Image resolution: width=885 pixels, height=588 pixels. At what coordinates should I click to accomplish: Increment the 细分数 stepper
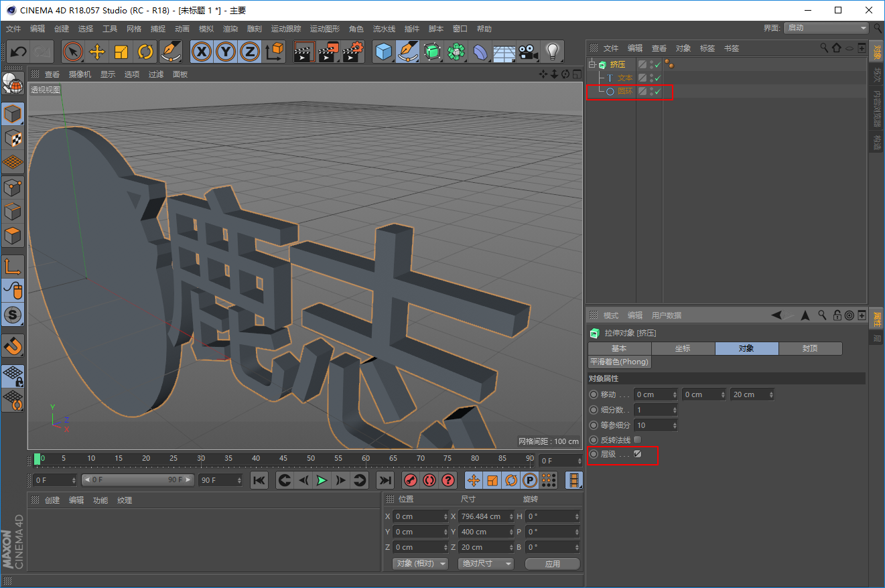coord(675,407)
